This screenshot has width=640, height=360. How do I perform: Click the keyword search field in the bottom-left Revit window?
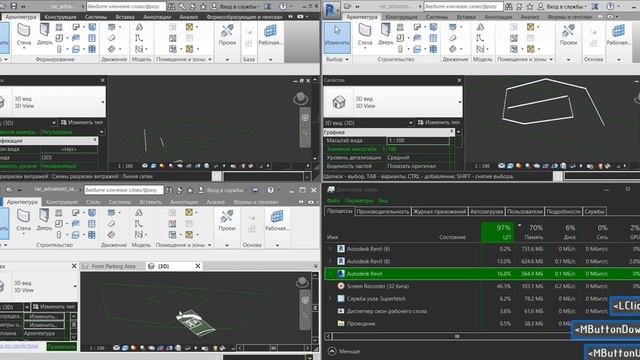(x=123, y=190)
